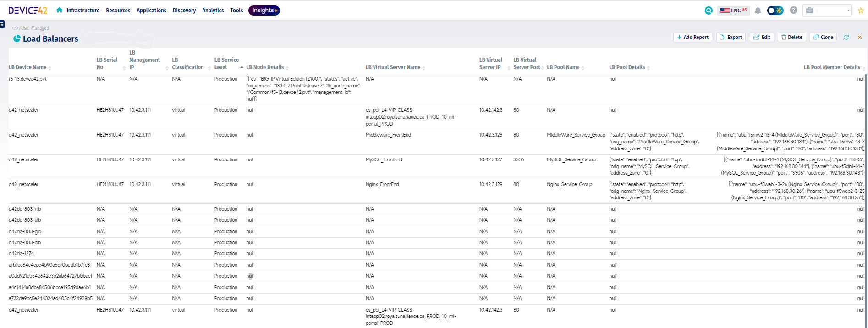Select the d42do-803-alb device cell
Image resolution: width=868 pixels, height=328 pixels.
(x=25, y=220)
